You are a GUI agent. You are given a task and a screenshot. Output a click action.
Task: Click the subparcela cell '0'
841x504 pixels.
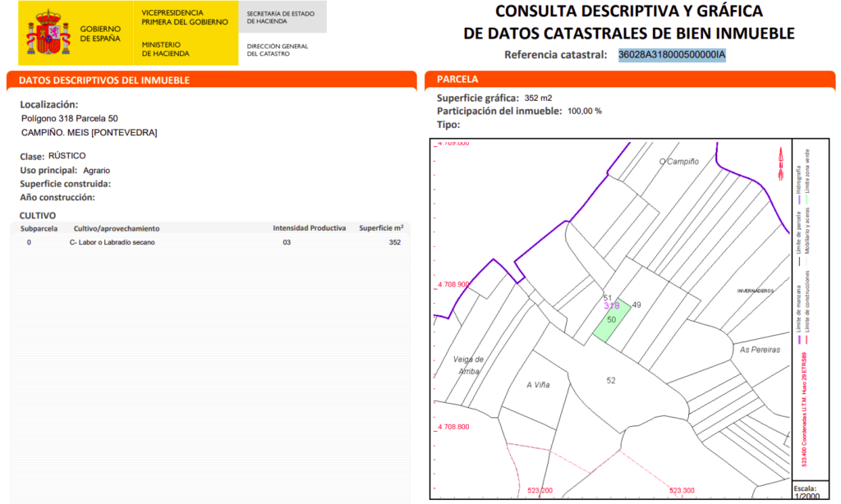29,242
